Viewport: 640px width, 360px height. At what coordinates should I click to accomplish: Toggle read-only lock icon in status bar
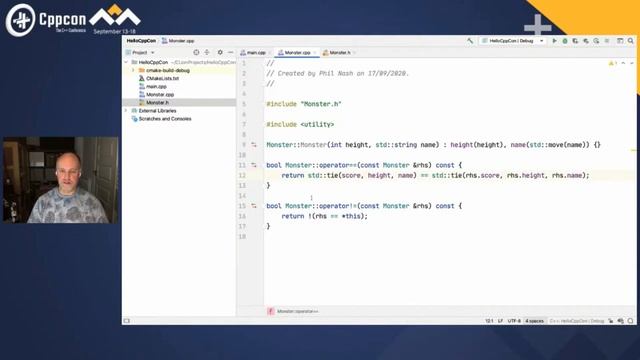coord(611,321)
